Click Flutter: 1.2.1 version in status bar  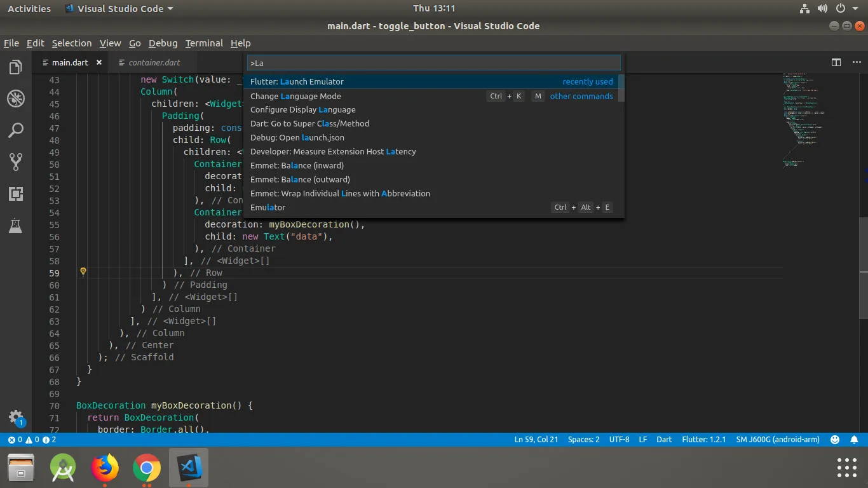(703, 440)
